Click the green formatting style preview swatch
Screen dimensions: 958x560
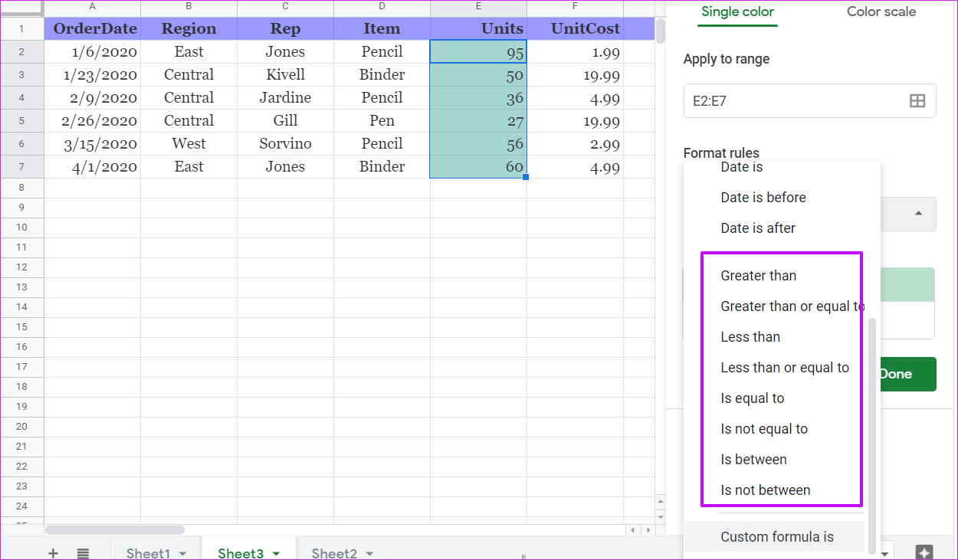tap(907, 284)
